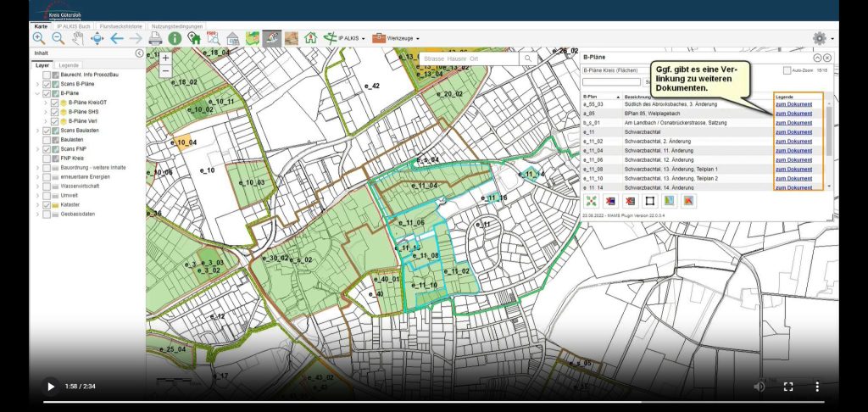Uncheck the Scans Baulasten layer
Image resolution: width=868 pixels, height=412 pixels.
click(x=47, y=131)
